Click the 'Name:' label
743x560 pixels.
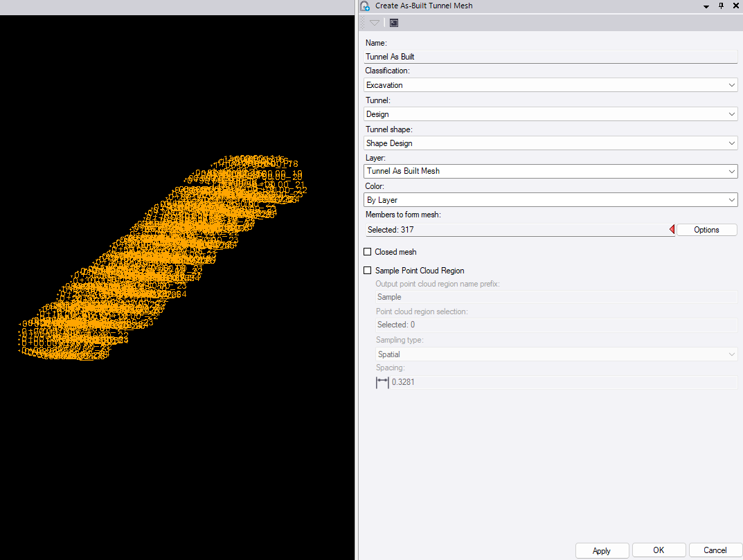pyautogui.click(x=376, y=43)
